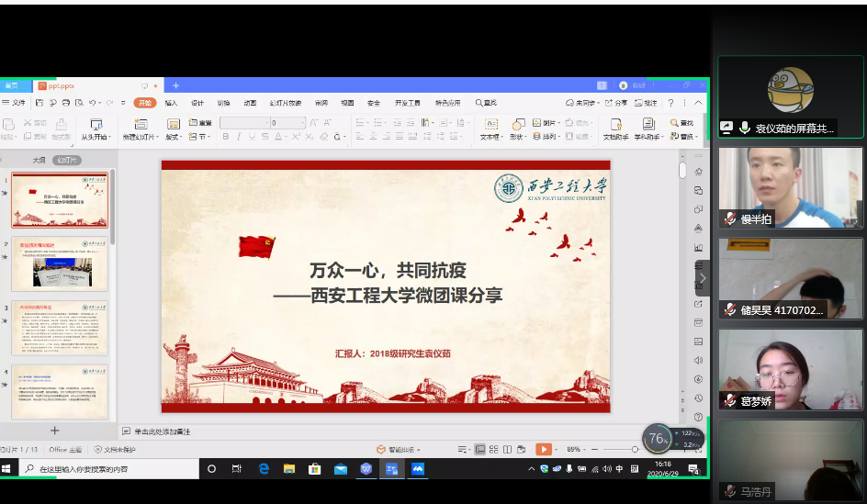Collapse the ribbon with the chevron

coord(699,103)
